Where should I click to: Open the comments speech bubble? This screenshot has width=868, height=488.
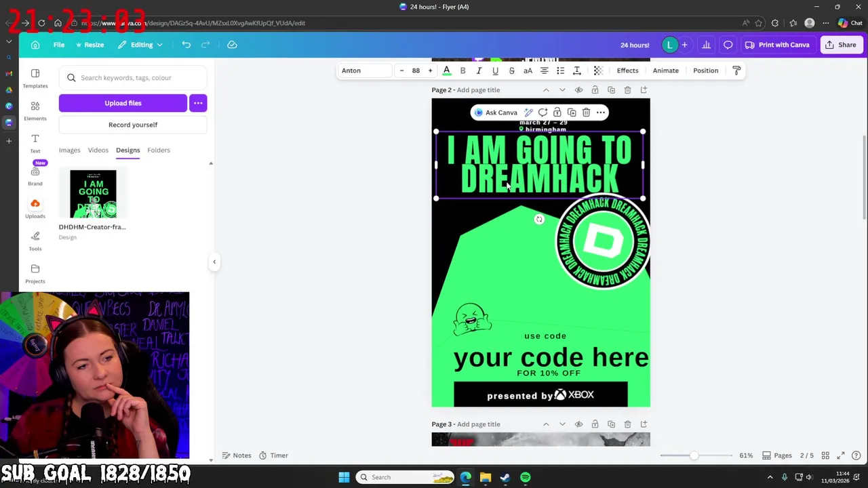coord(728,45)
